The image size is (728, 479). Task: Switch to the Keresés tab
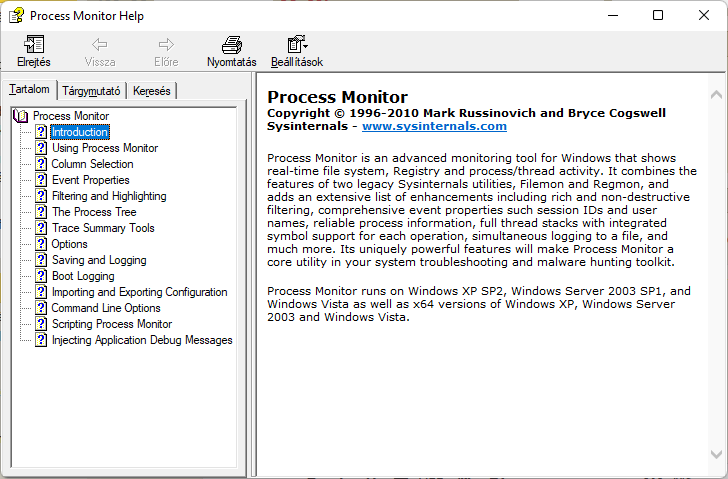[151, 91]
